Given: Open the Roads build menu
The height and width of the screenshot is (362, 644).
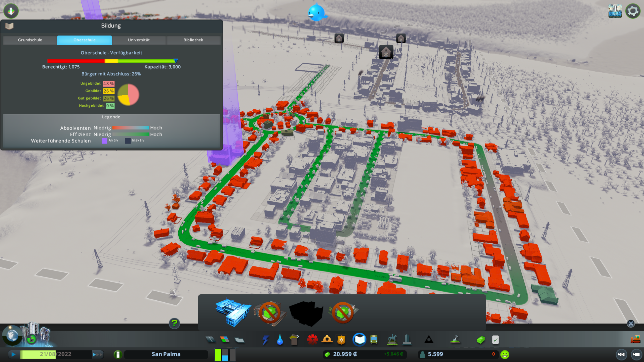Looking at the screenshot, I should coord(210,340).
